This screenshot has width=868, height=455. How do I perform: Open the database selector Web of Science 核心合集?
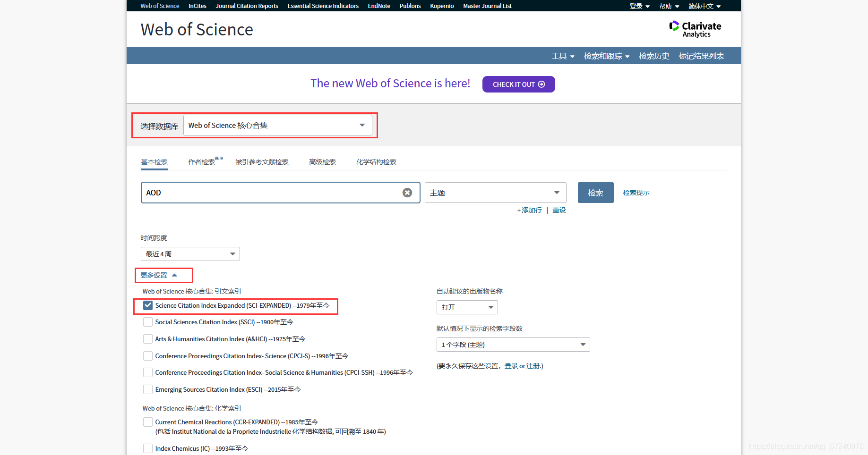pos(278,126)
